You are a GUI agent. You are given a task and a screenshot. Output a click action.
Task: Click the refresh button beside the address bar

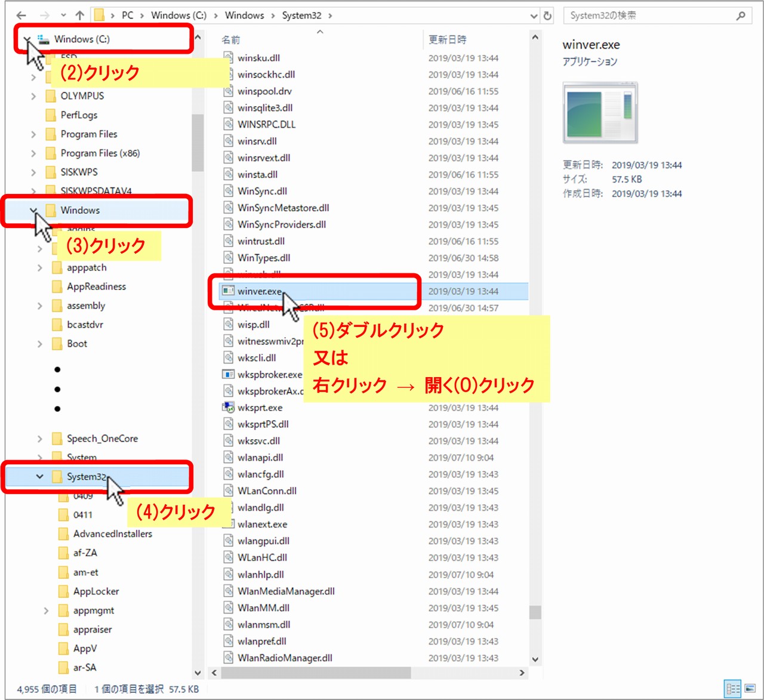547,16
